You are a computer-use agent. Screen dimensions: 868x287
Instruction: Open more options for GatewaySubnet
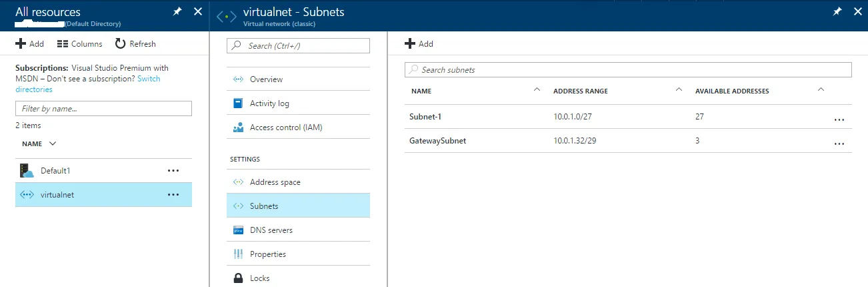click(x=839, y=144)
